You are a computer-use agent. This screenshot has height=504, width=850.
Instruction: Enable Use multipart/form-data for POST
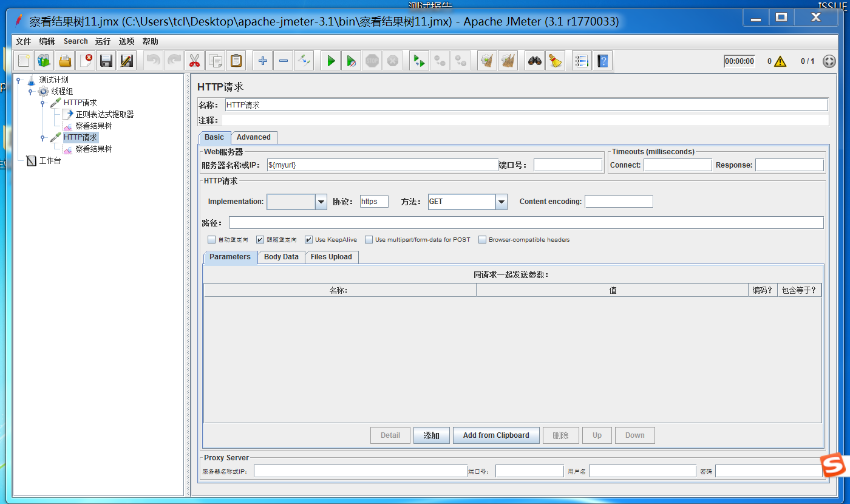click(x=369, y=239)
